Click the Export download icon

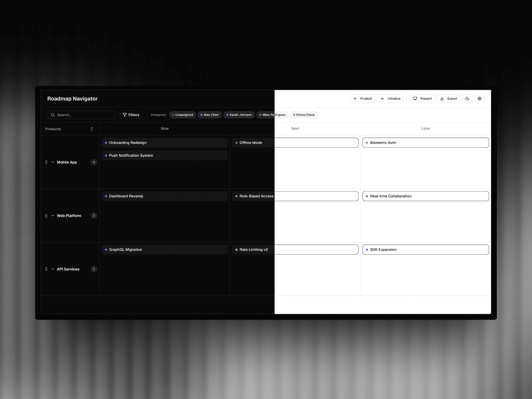click(442, 99)
